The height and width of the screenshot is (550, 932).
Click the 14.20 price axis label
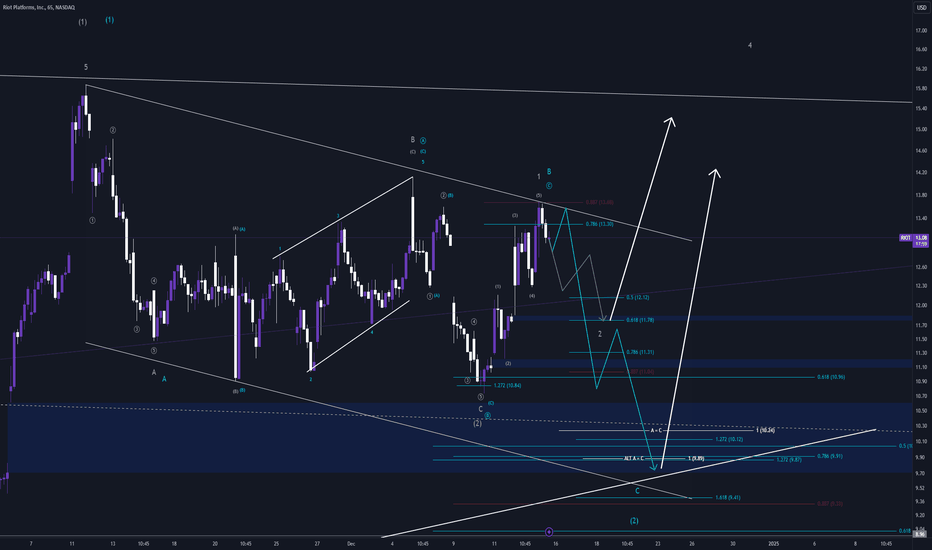pos(921,173)
